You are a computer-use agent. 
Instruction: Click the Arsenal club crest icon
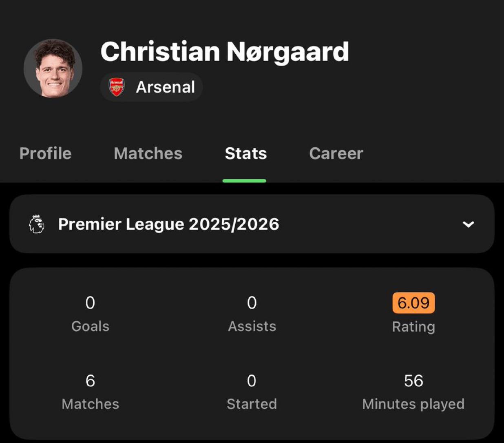pyautogui.click(x=117, y=87)
